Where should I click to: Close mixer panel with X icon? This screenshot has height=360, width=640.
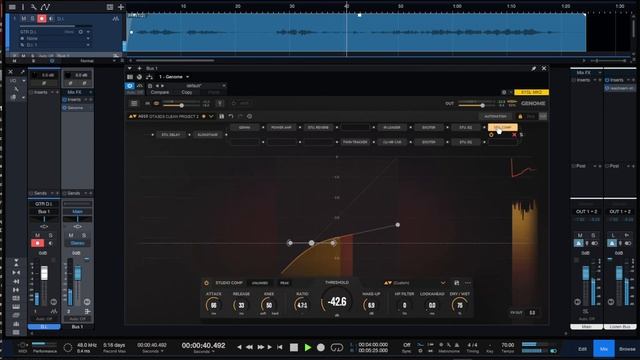click(x=11, y=72)
